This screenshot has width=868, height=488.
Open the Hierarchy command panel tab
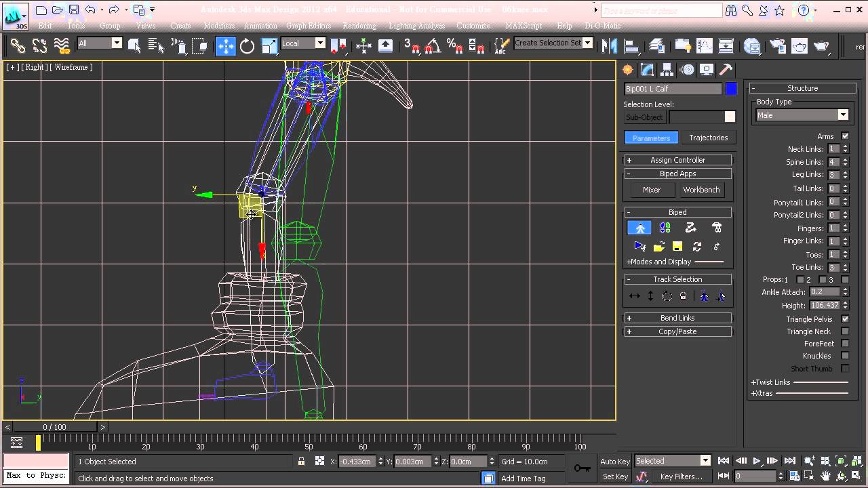pyautogui.click(x=667, y=70)
